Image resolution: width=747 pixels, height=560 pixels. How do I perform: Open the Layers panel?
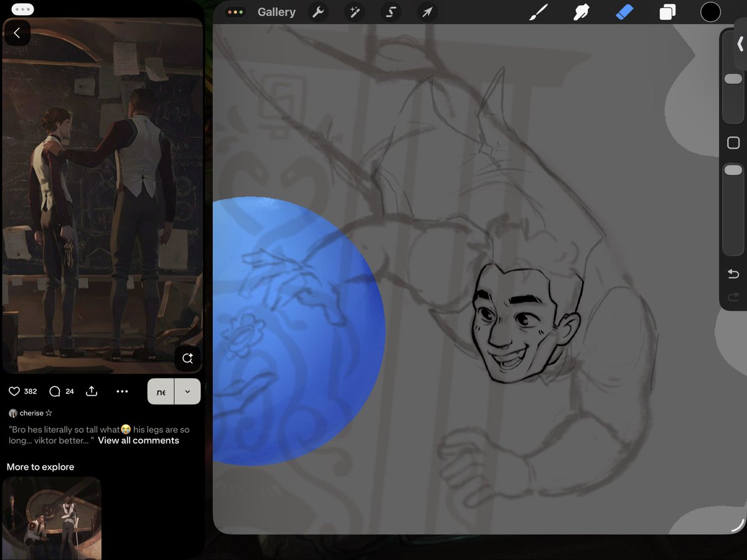click(x=667, y=12)
